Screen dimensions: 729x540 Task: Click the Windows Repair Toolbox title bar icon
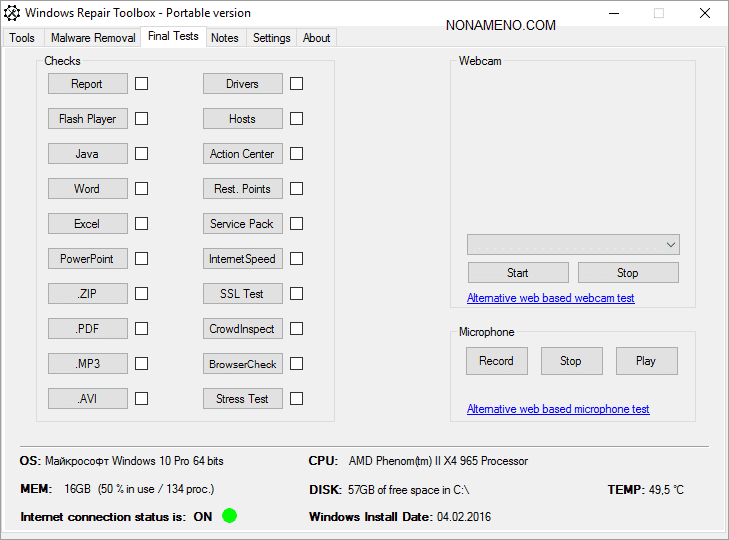tap(12, 13)
